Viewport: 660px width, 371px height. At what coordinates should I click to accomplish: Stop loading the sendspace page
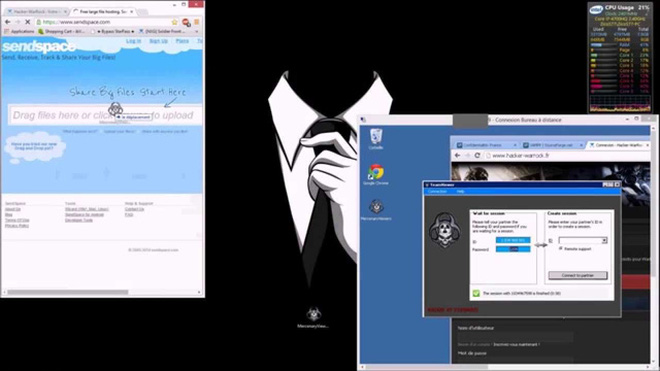[27, 22]
